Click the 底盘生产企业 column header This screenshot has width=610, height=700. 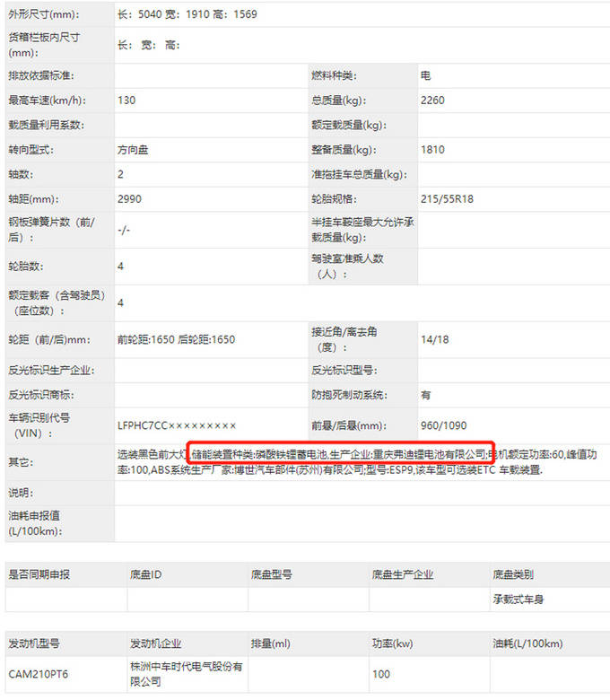click(403, 574)
